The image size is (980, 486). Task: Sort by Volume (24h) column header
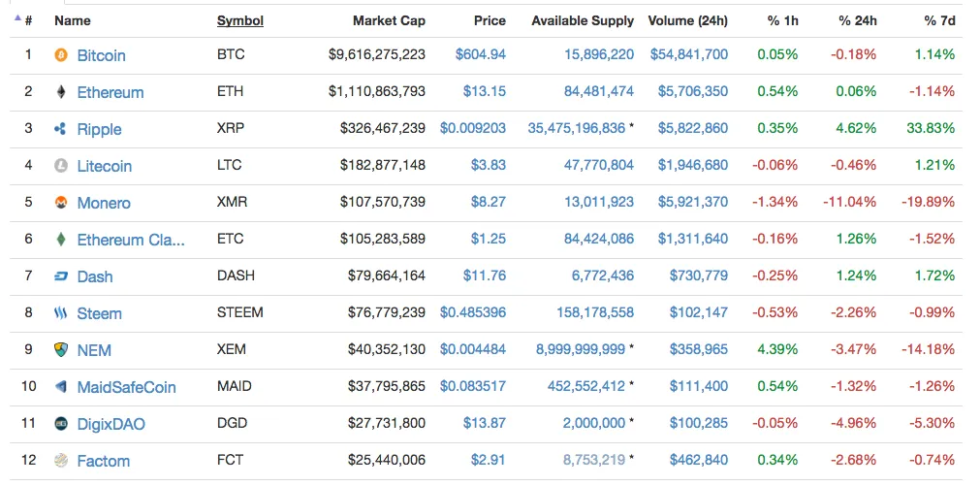(x=687, y=20)
